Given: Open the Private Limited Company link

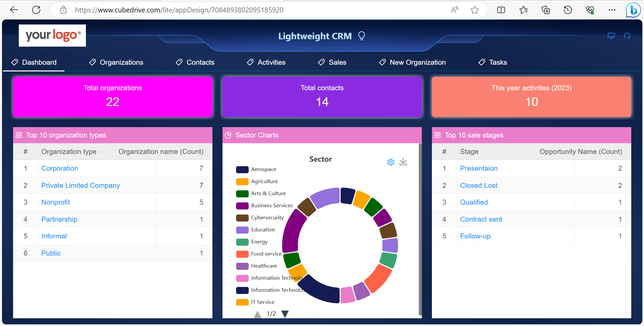Looking at the screenshot, I should [81, 185].
